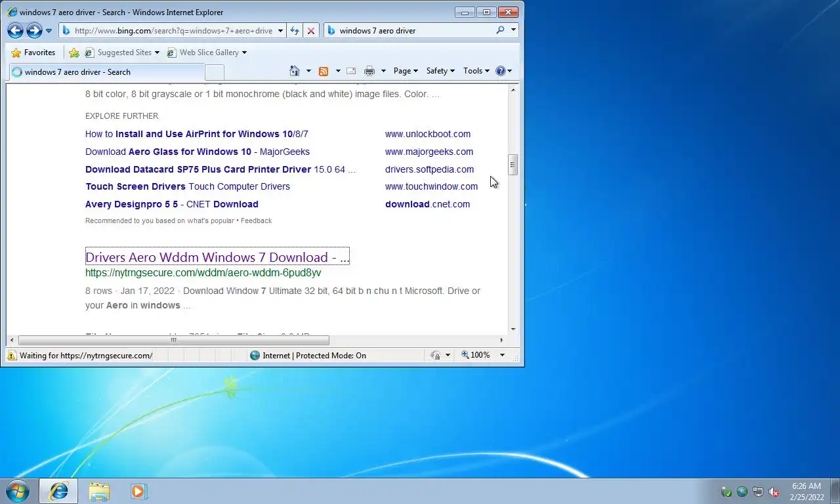Click the vertical scrollbar down arrow
The image size is (840, 504).
[x=513, y=329]
